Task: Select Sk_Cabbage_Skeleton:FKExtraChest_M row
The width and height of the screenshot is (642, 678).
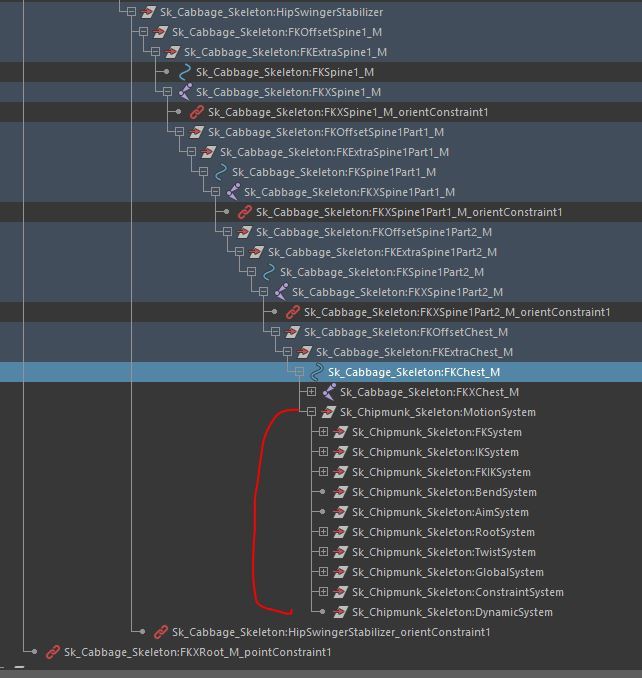Action: click(x=321, y=352)
